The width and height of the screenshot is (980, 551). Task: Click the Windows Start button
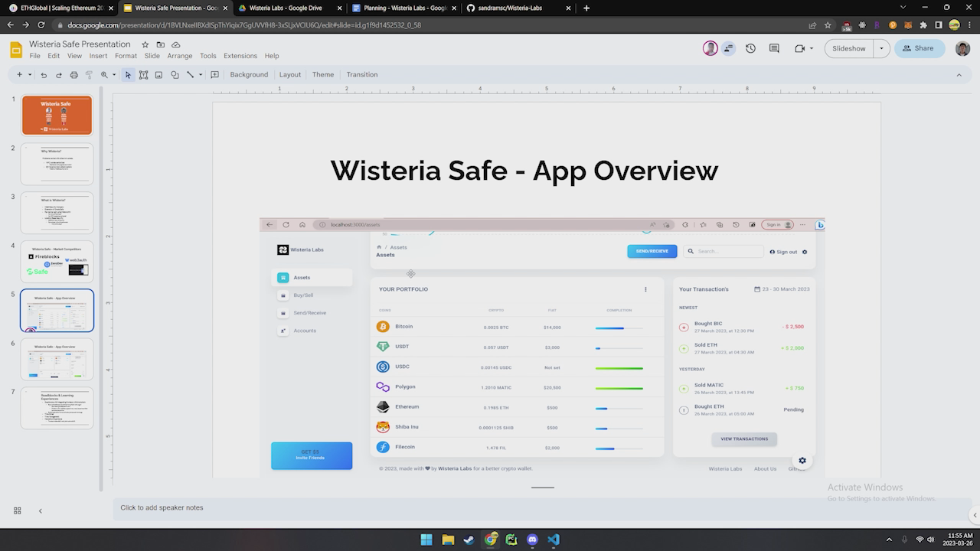tap(426, 540)
